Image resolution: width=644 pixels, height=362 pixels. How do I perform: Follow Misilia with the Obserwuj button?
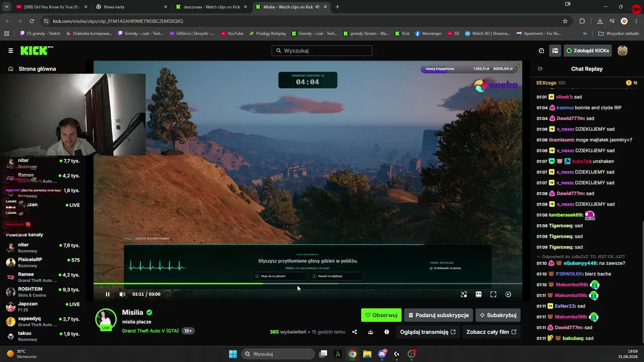point(381,315)
